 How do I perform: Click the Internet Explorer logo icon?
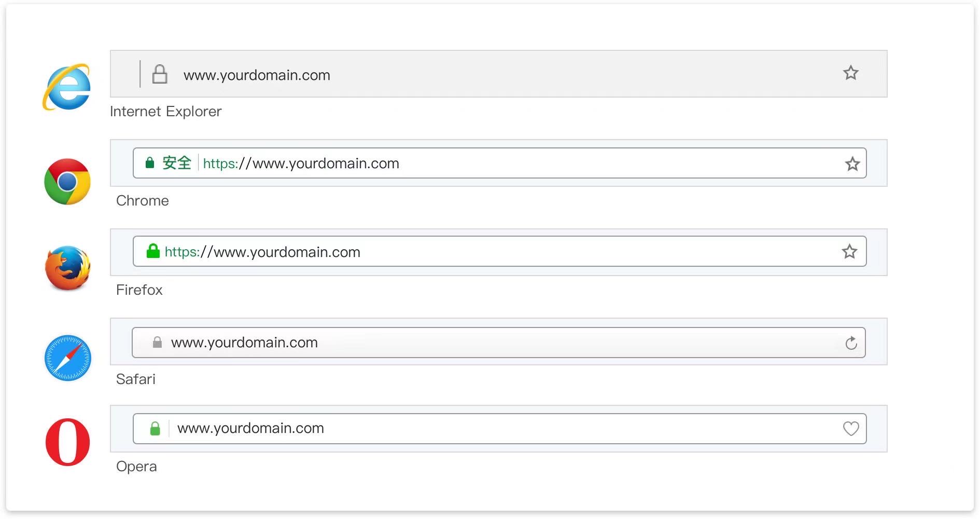point(67,87)
